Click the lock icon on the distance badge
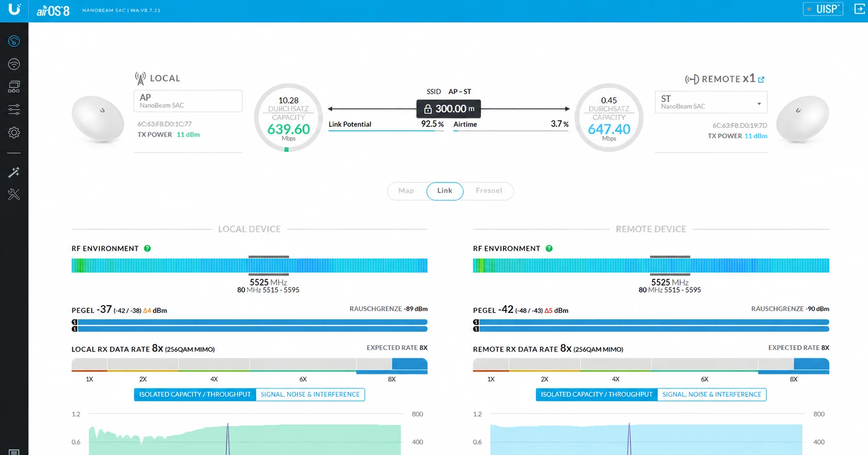Viewport: 868px width, 455px height. [428, 109]
